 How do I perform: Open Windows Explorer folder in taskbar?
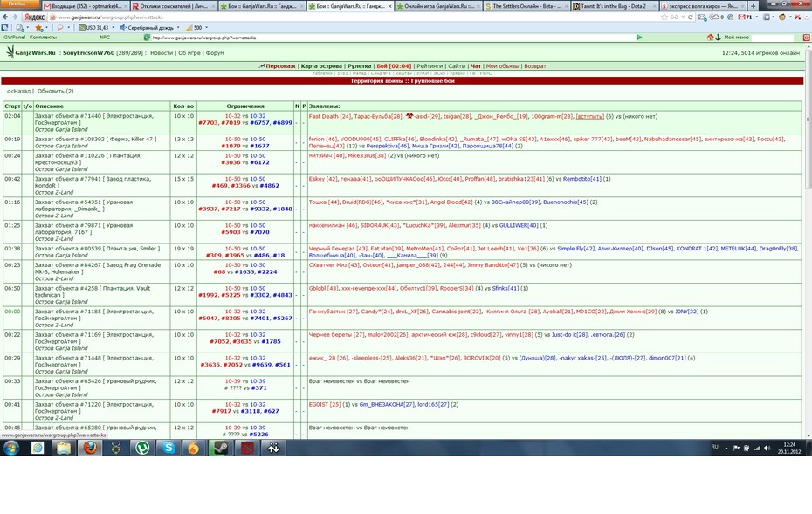click(64, 449)
